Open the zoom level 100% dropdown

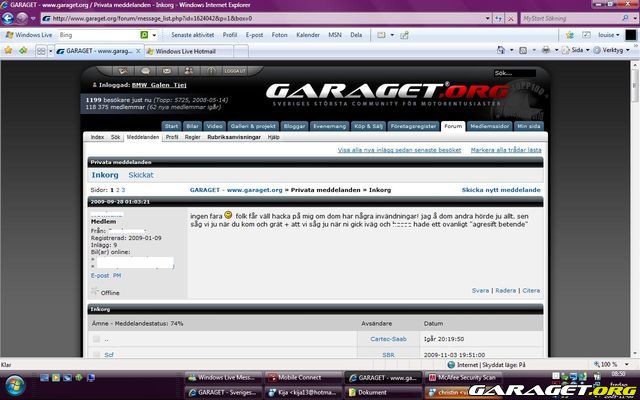pos(627,364)
